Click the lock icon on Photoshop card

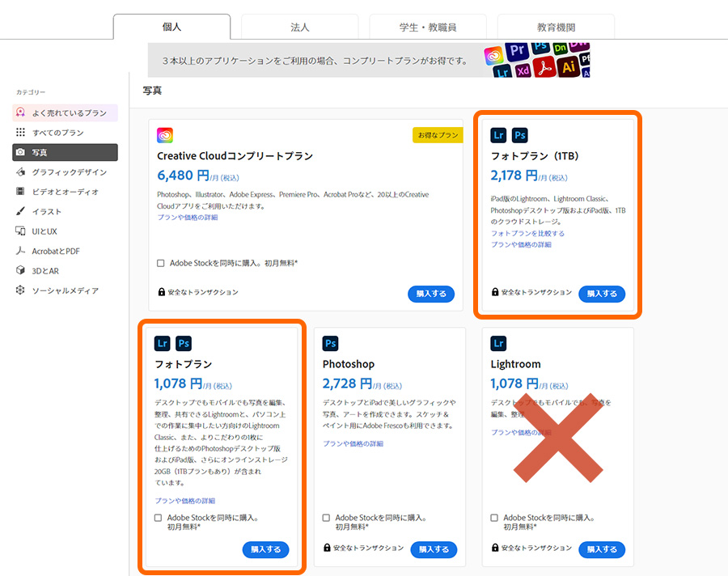click(328, 548)
